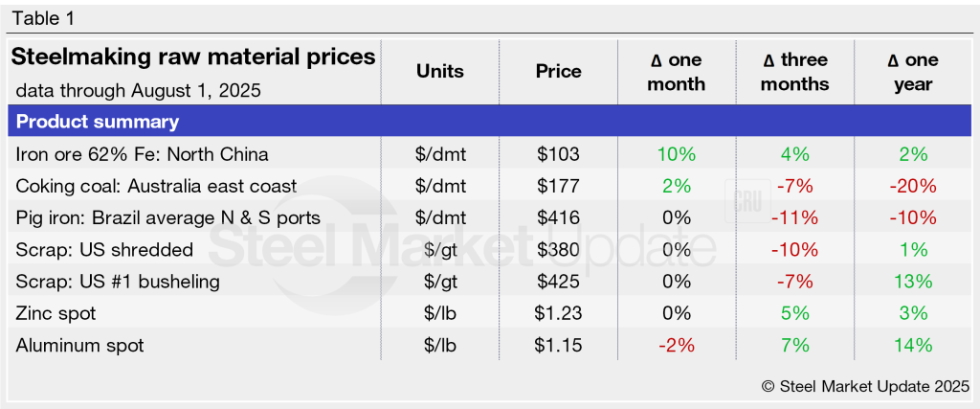Click the Scrap US shredded row label

tap(105, 249)
